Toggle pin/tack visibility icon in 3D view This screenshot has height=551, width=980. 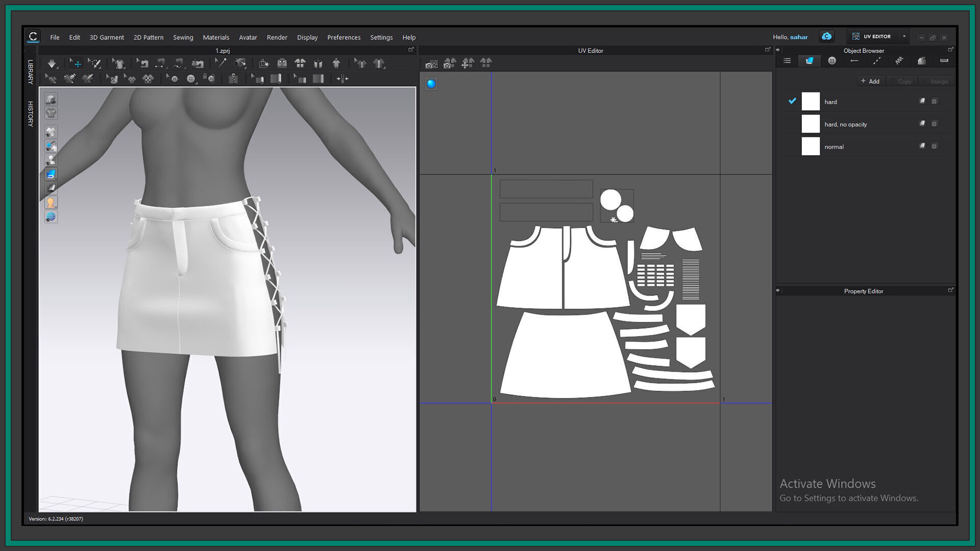pos(51,146)
